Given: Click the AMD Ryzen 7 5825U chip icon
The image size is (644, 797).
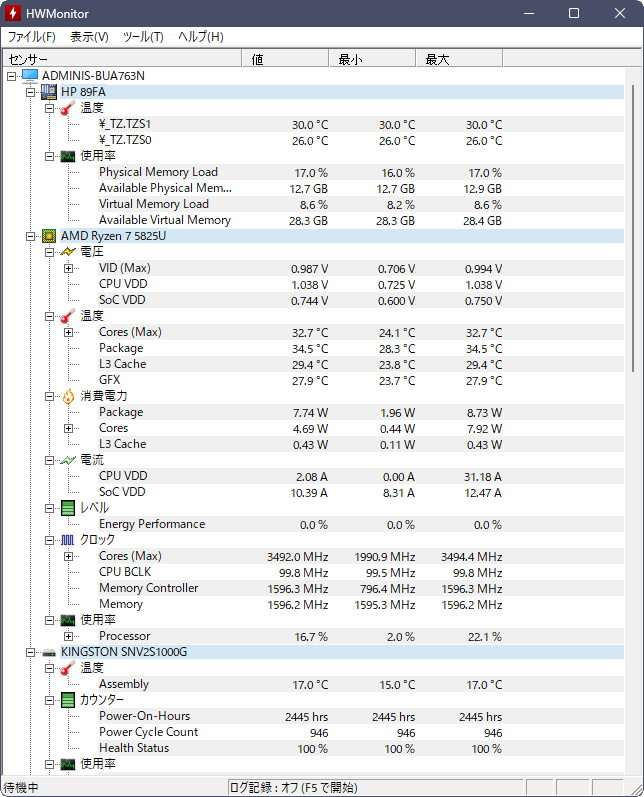Looking at the screenshot, I should [49, 236].
